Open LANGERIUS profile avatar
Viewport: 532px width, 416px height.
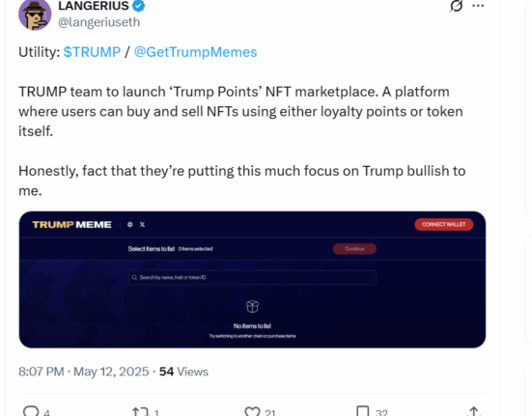click(x=35, y=14)
